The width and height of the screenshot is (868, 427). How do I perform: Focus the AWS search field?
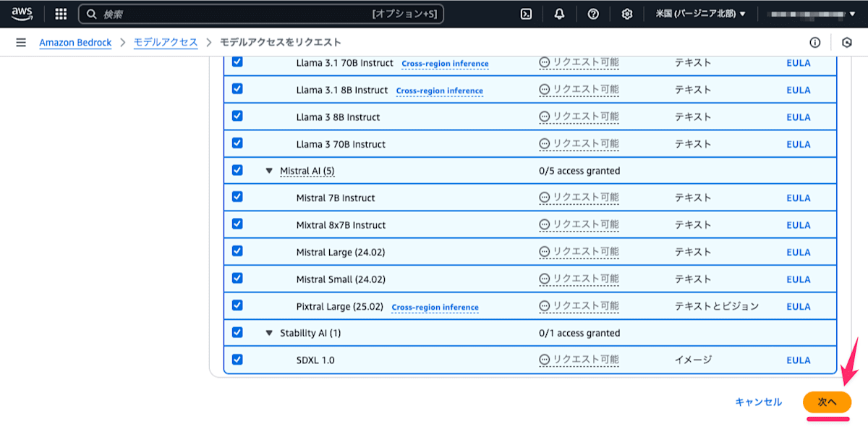tap(261, 14)
